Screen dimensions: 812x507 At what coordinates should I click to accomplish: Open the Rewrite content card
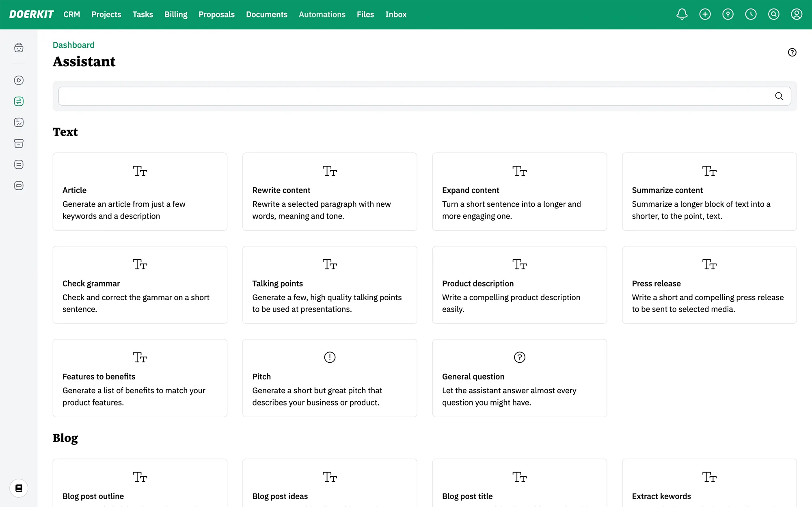coord(330,192)
